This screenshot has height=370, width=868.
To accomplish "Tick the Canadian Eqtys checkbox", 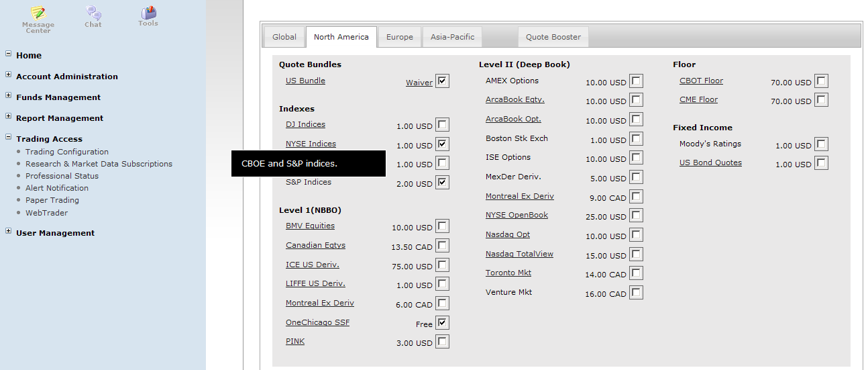I will pyautogui.click(x=442, y=245).
